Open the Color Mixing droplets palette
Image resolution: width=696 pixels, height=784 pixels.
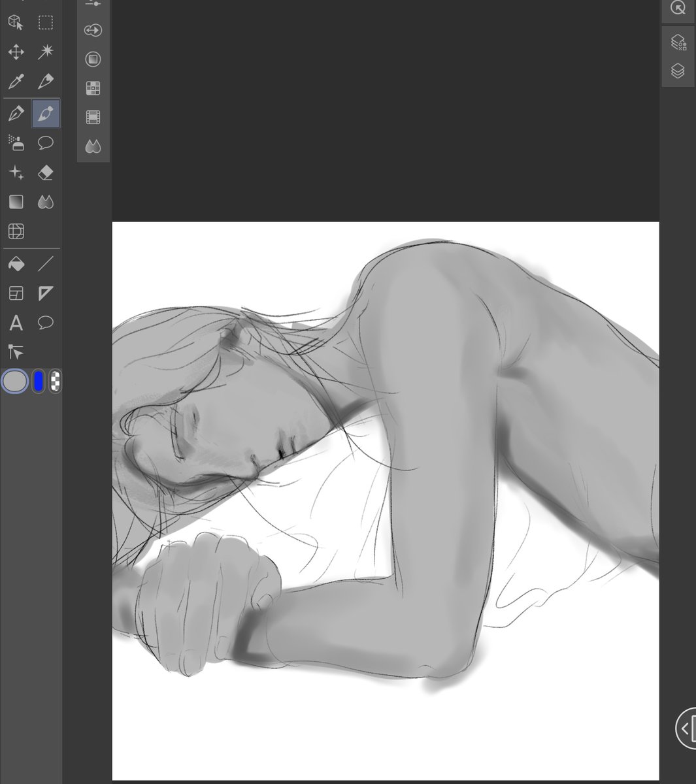(x=93, y=146)
